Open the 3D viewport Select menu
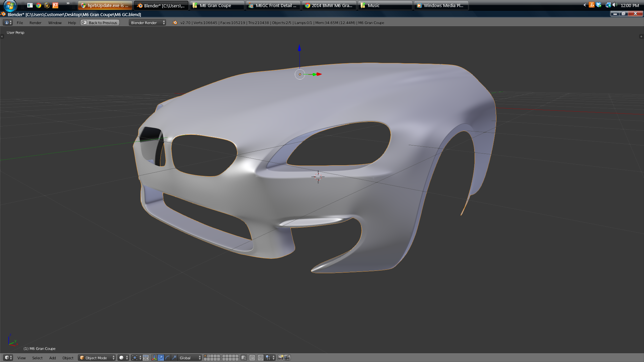Screen dimensions: 644x362 [37, 358]
